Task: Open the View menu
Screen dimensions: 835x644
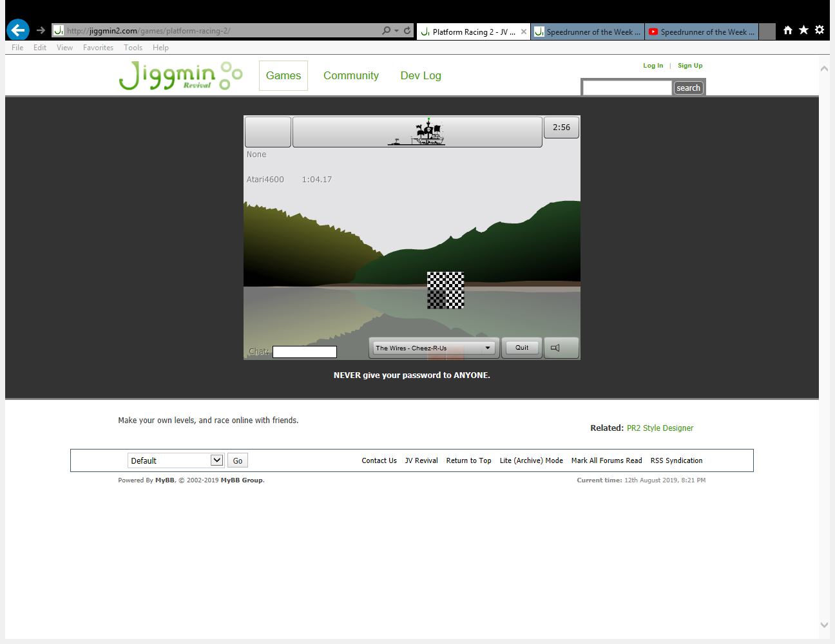Action: click(64, 48)
